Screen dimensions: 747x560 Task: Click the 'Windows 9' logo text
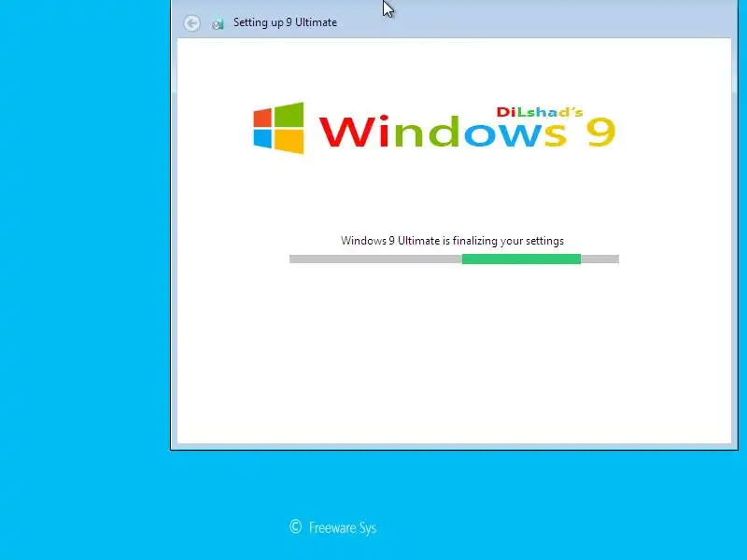point(468,132)
